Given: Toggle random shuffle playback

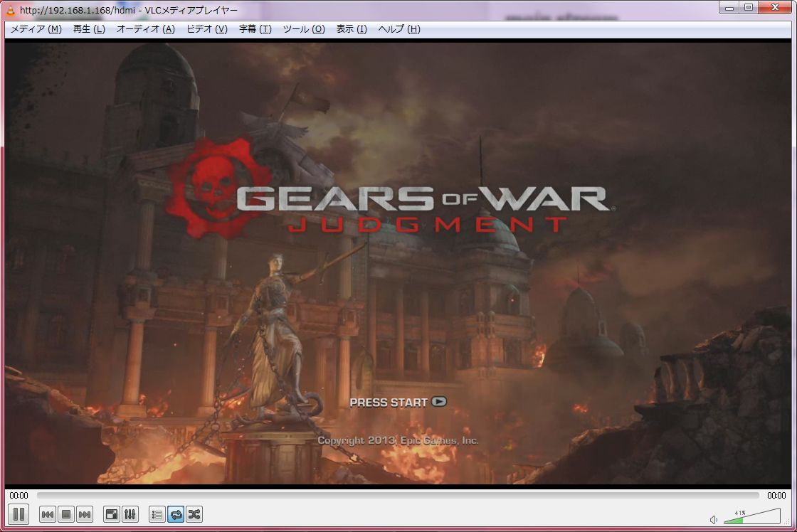Looking at the screenshot, I should [194, 515].
